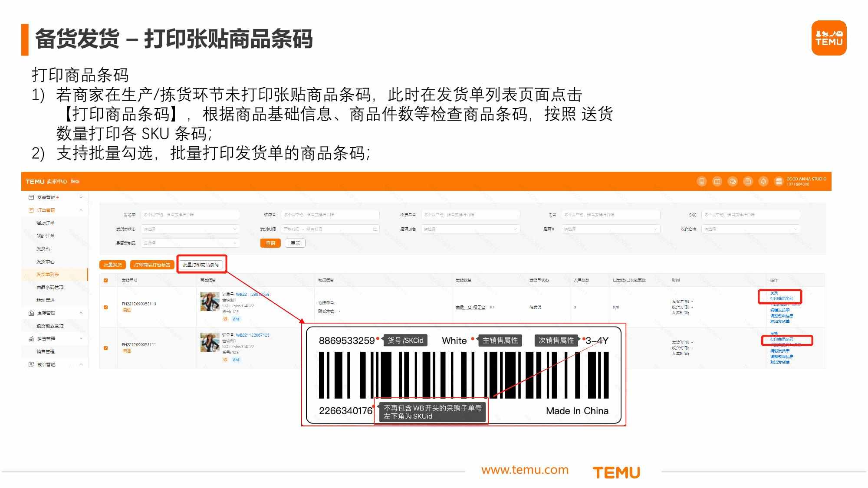Click the 订单号 input field

[x=330, y=215]
